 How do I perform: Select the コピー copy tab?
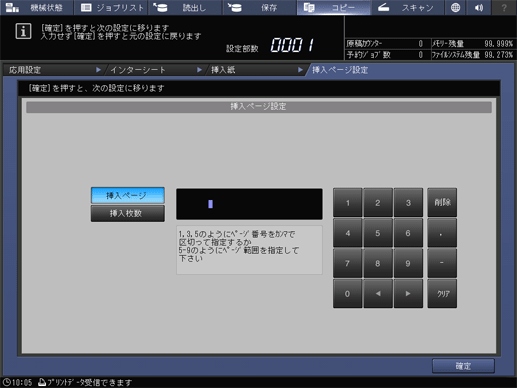(334, 7)
